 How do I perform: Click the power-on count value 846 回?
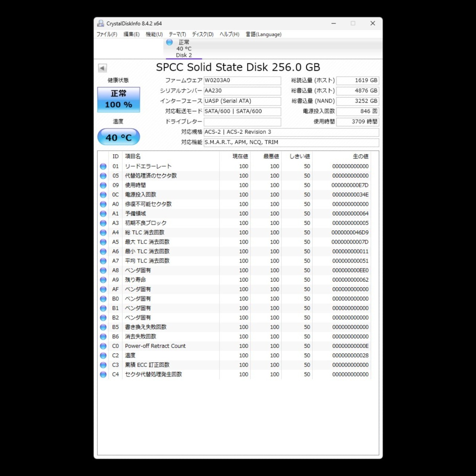pos(358,111)
